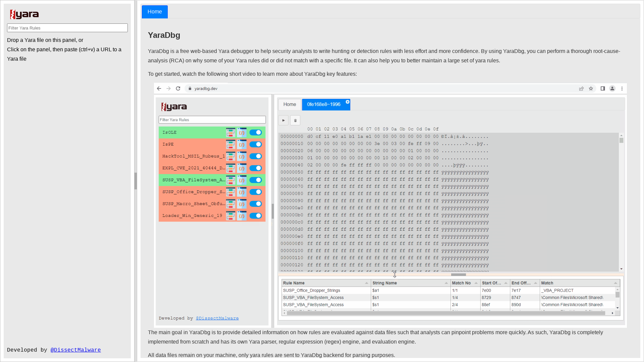
Task: Toggle the SUSP_VBA_FileSystem rule switch
Action: 256,180
